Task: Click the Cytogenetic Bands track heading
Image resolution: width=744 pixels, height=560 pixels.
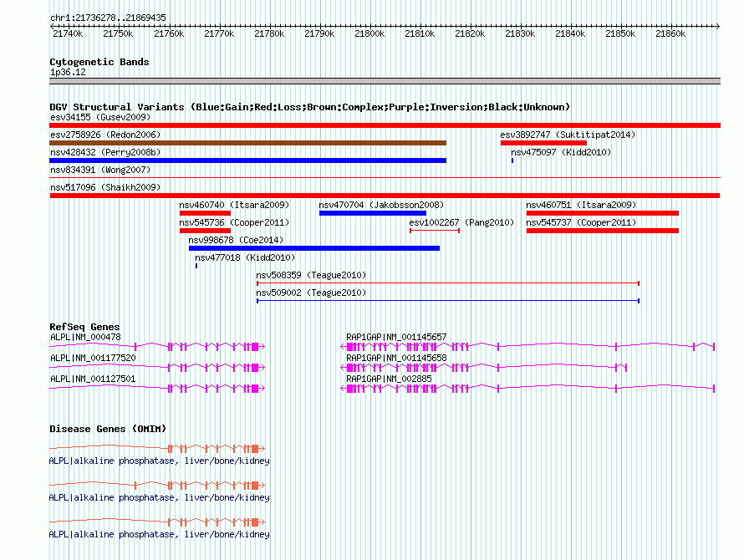Action: 99,62
